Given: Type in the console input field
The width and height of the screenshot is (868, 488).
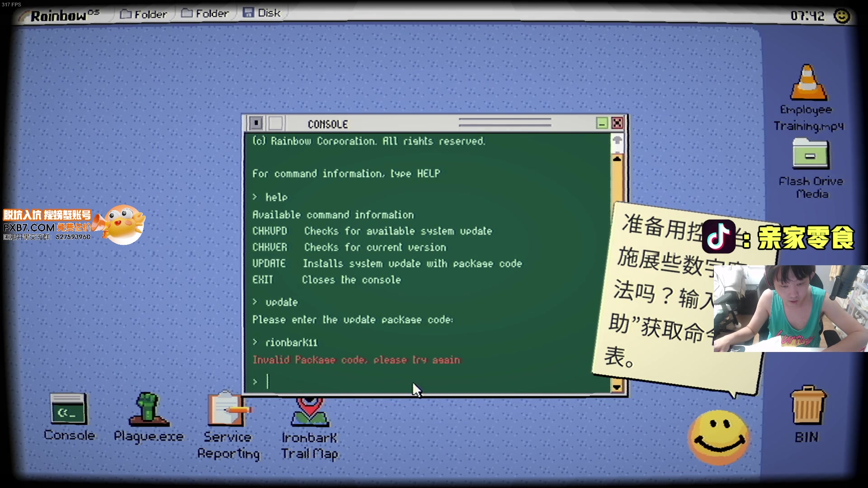Looking at the screenshot, I should (267, 381).
